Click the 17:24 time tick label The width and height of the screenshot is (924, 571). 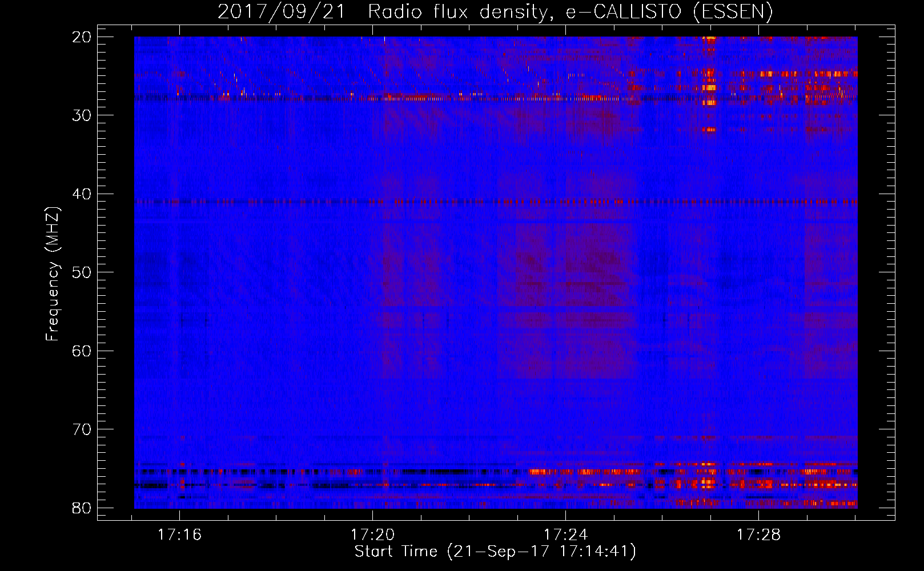pyautogui.click(x=565, y=535)
